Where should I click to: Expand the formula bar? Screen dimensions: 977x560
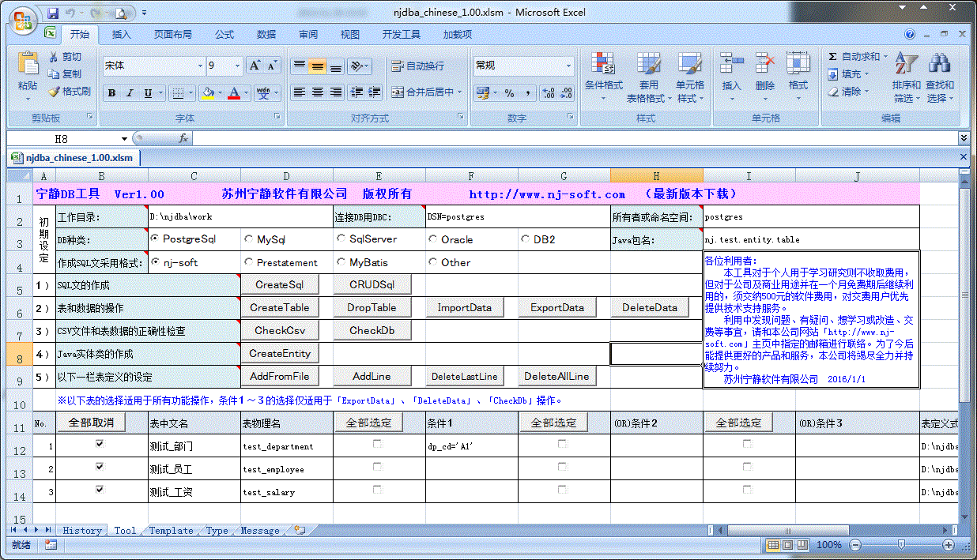click(964, 138)
